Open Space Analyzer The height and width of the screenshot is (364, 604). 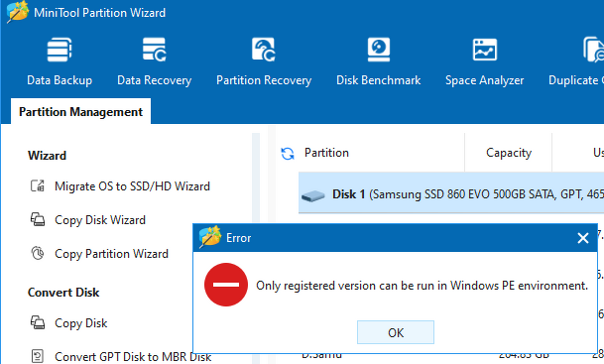pos(485,61)
